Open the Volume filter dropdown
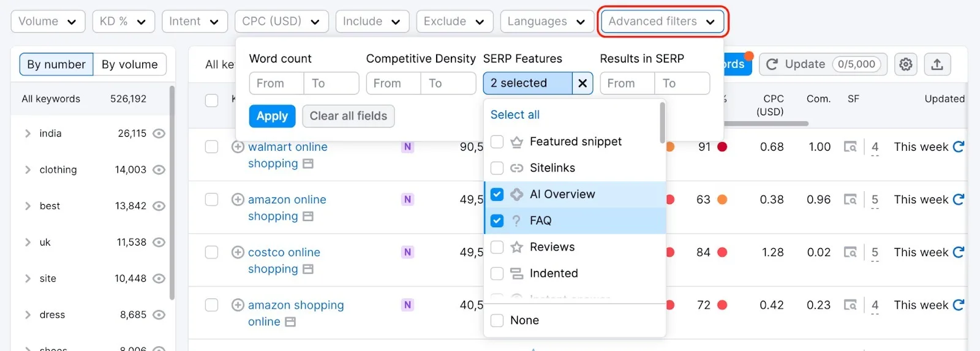 pyautogui.click(x=48, y=21)
